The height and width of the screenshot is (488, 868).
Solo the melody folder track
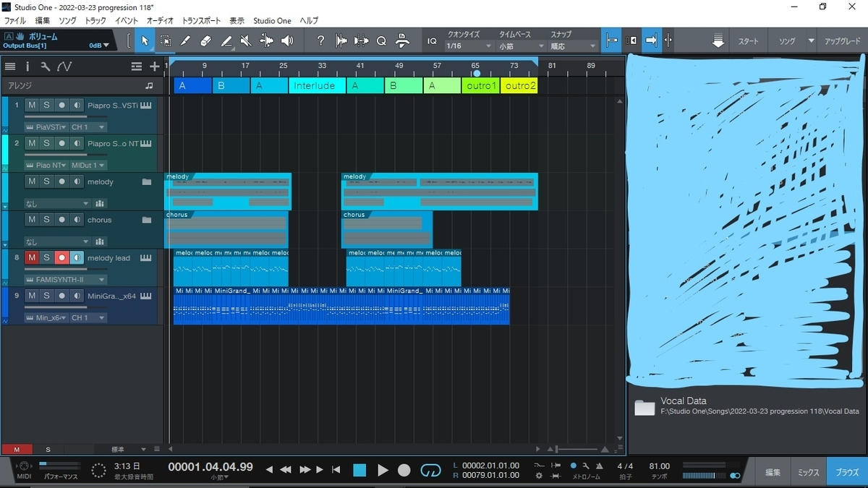(46, 182)
